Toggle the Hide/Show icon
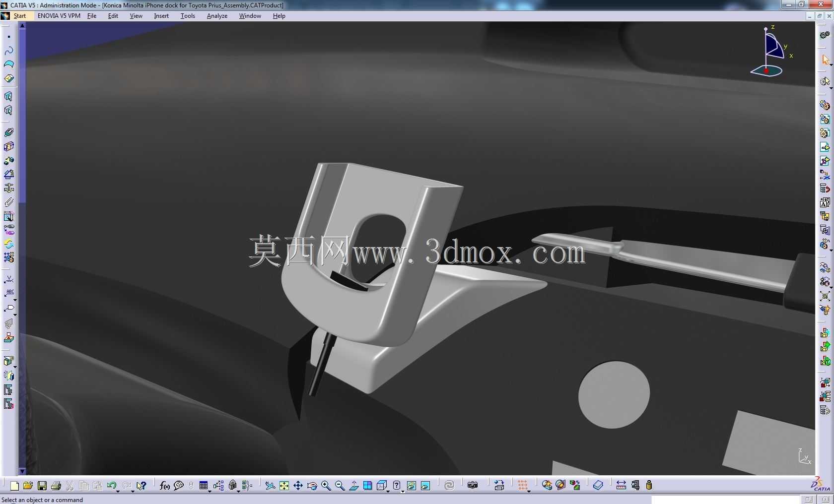 coord(411,486)
